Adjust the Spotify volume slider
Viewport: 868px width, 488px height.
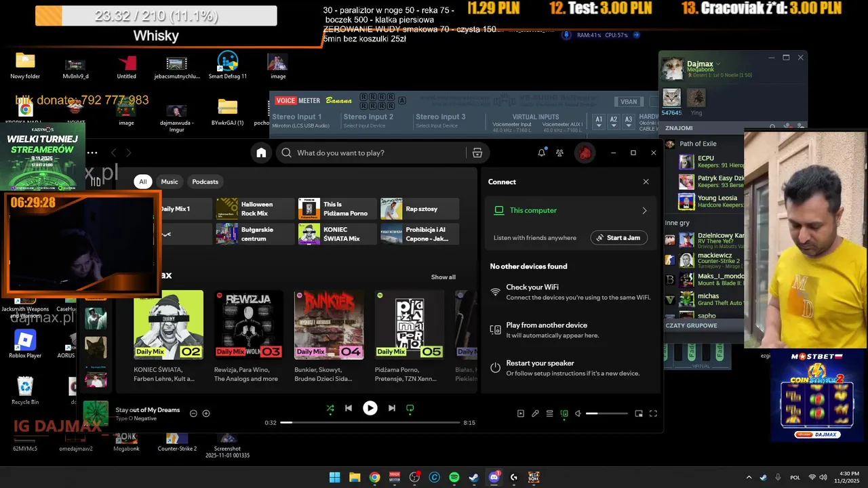pyautogui.click(x=607, y=413)
